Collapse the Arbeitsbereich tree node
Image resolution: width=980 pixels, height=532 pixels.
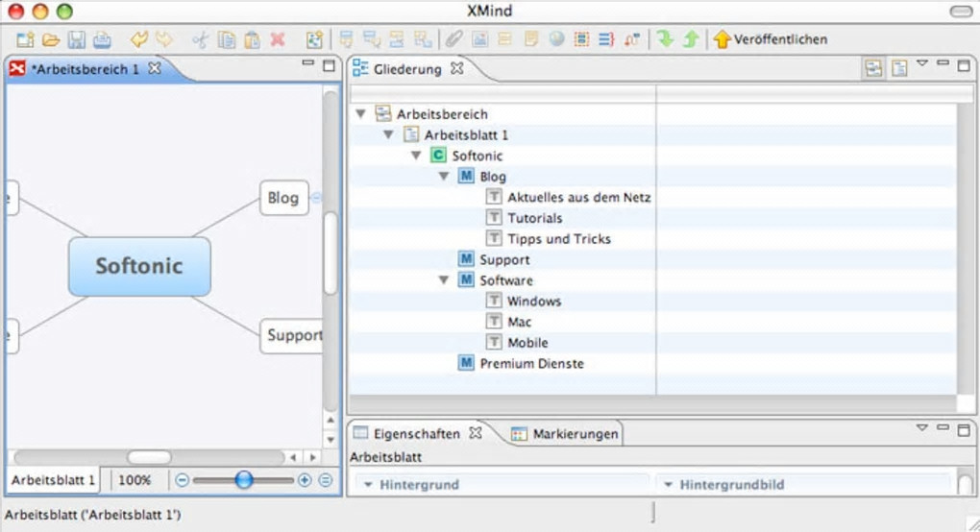coord(360,113)
